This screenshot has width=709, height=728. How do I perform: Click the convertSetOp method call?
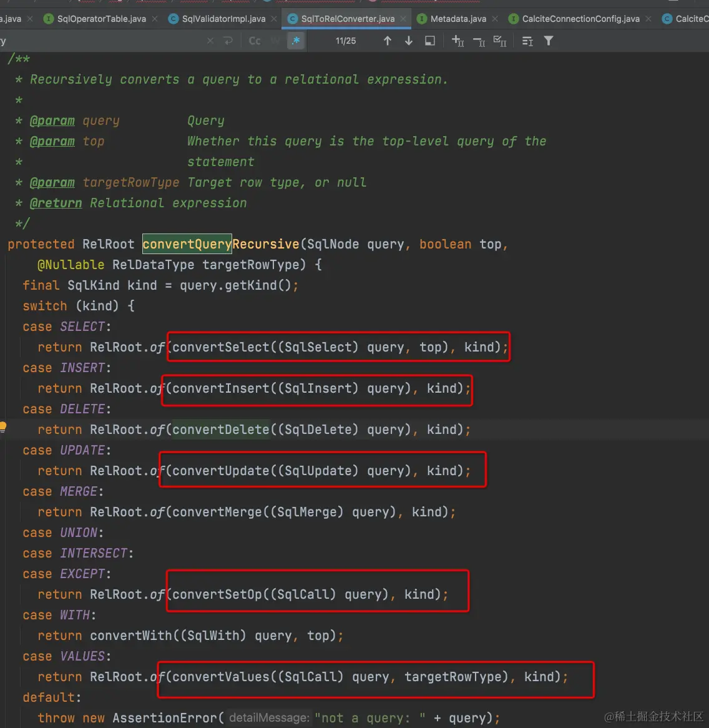coord(217,594)
